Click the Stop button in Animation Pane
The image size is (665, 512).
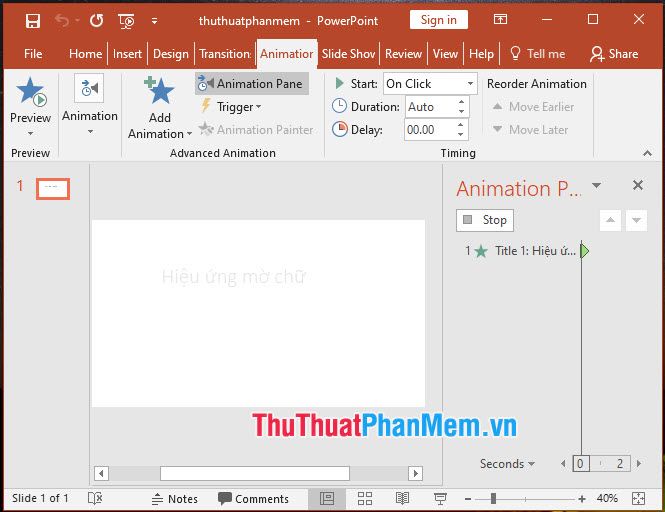pyautogui.click(x=485, y=220)
